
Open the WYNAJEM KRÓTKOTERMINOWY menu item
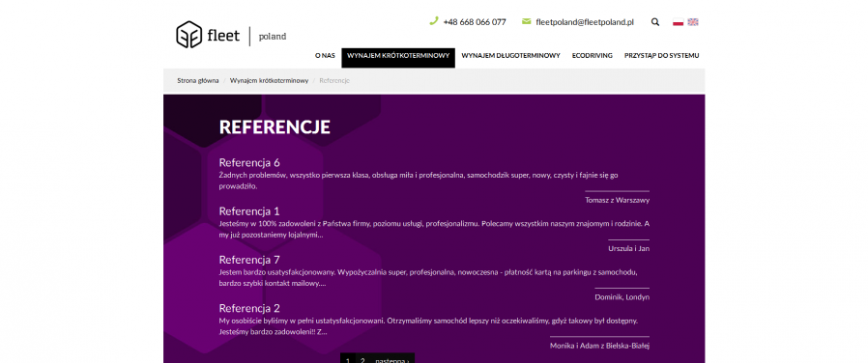pyautogui.click(x=398, y=58)
